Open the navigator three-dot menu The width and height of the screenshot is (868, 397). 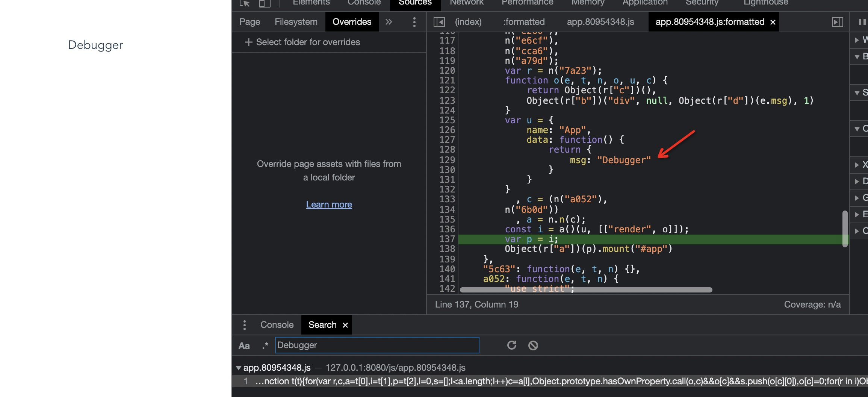pos(414,22)
